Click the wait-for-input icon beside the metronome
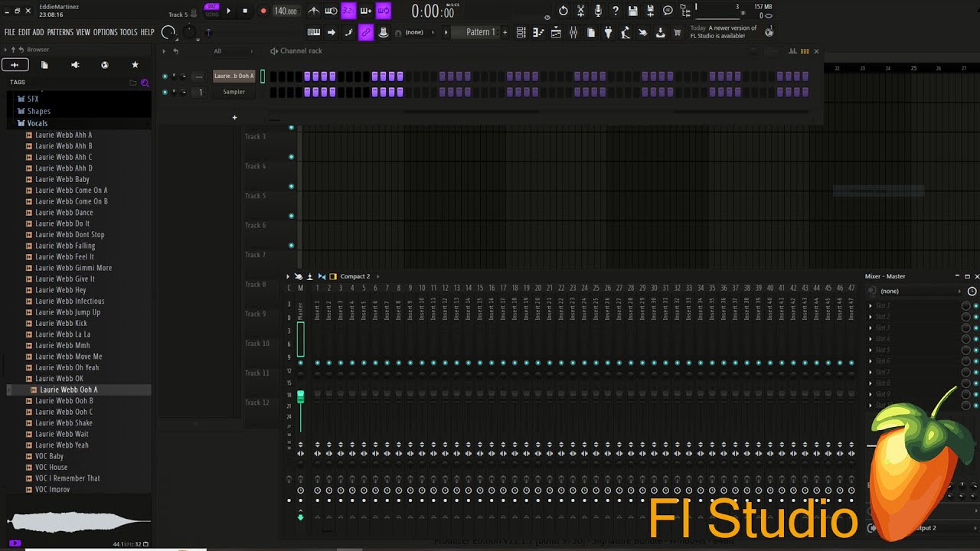 [x=331, y=11]
